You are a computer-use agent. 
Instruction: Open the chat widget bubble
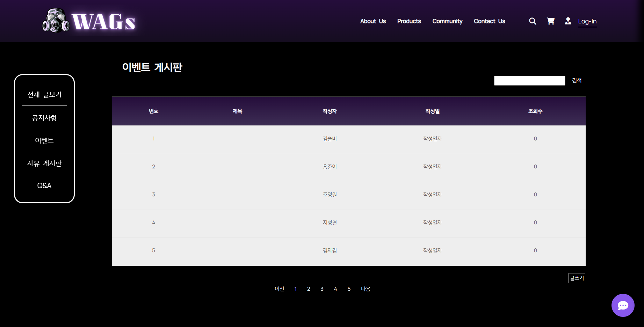click(623, 305)
